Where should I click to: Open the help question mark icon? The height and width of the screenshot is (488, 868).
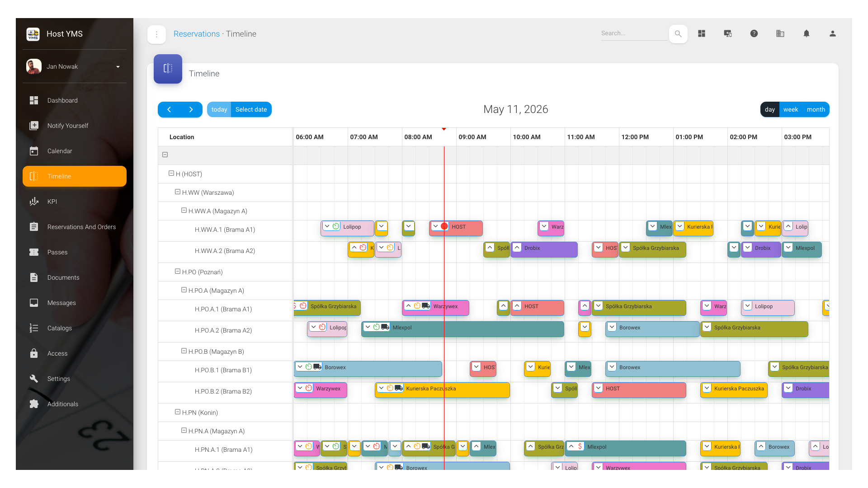click(754, 33)
